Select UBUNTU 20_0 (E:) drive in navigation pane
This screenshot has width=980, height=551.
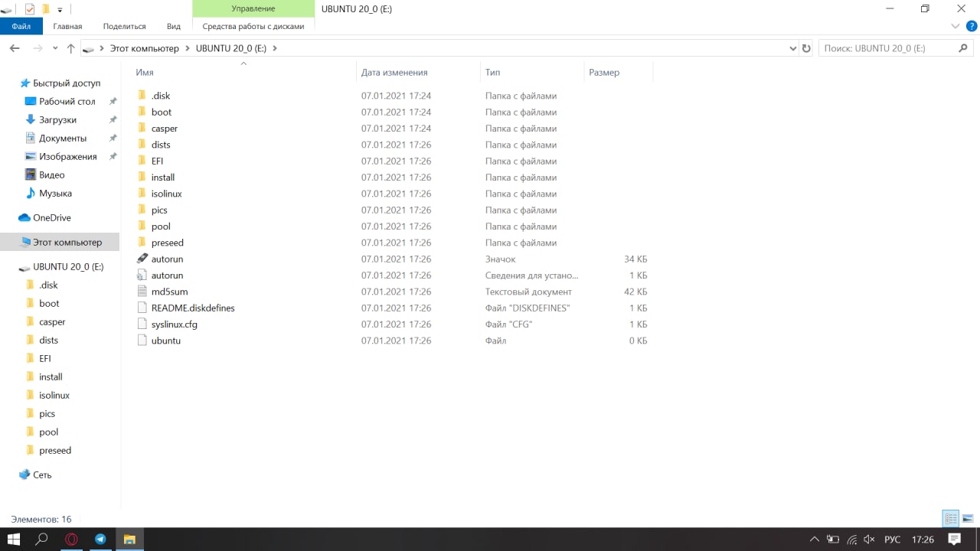coord(68,267)
